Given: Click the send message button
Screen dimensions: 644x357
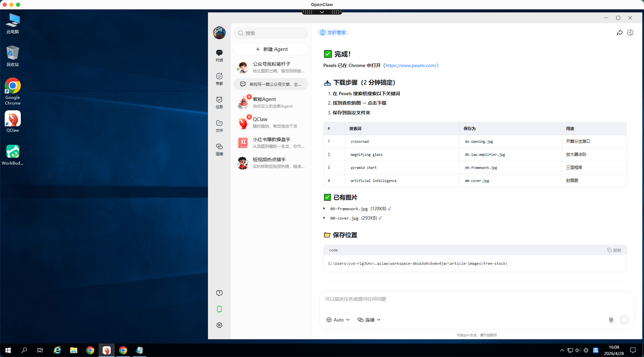Looking at the screenshot, I should click(x=624, y=320).
